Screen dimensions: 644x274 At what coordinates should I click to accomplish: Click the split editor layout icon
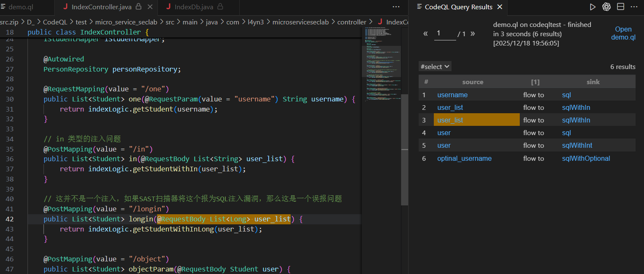tap(620, 7)
